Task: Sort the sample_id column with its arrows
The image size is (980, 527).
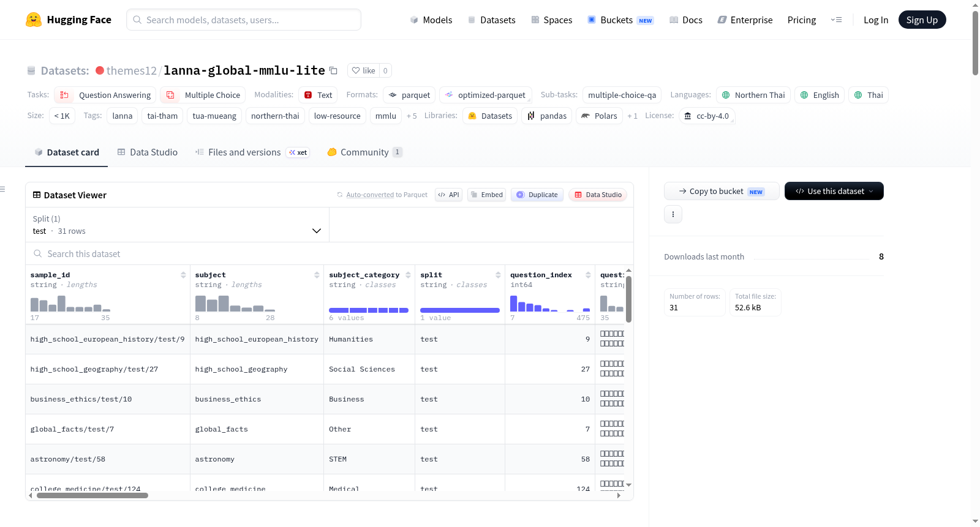Action: pos(183,275)
